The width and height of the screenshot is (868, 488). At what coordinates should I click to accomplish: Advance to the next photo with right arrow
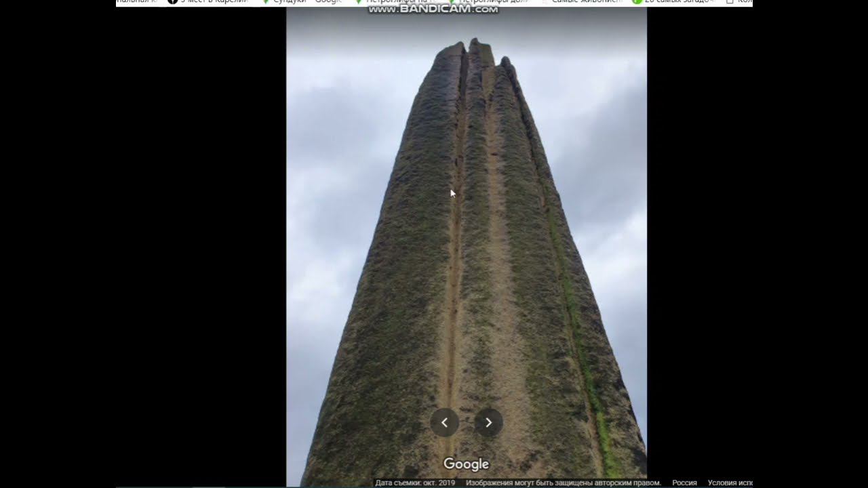pyautogui.click(x=488, y=422)
